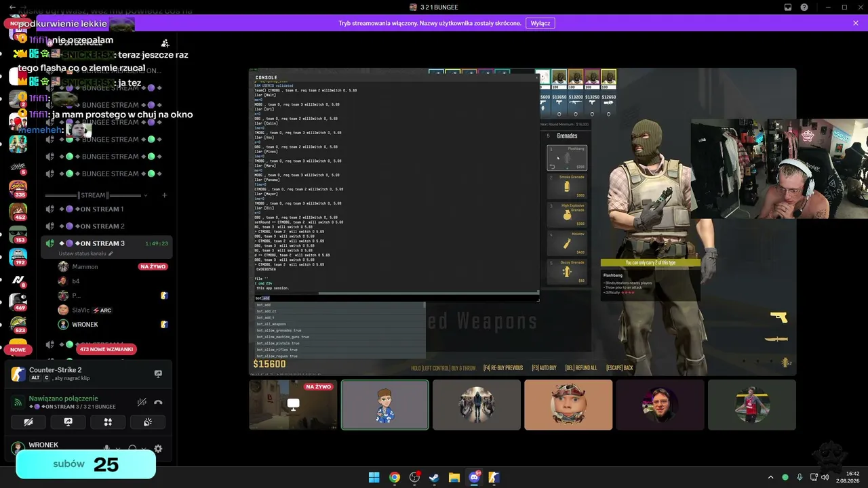The image size is (868, 488).
Task: Click AUTO BUY in the buy menu
Action: [x=544, y=368]
